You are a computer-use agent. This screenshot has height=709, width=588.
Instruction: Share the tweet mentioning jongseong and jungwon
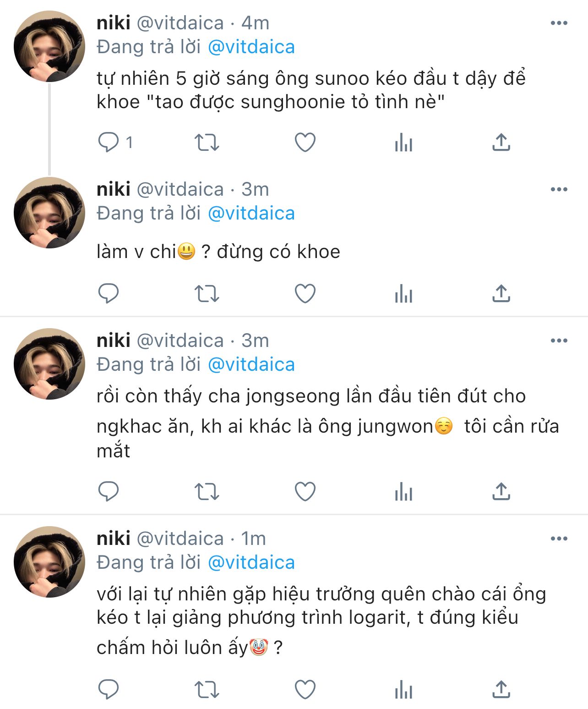(x=501, y=491)
